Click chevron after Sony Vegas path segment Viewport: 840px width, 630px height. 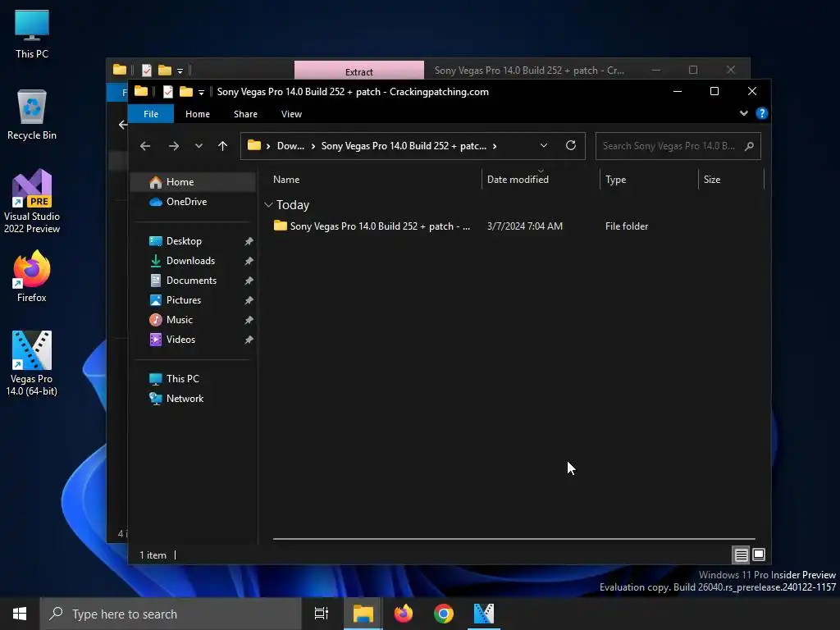pos(495,146)
